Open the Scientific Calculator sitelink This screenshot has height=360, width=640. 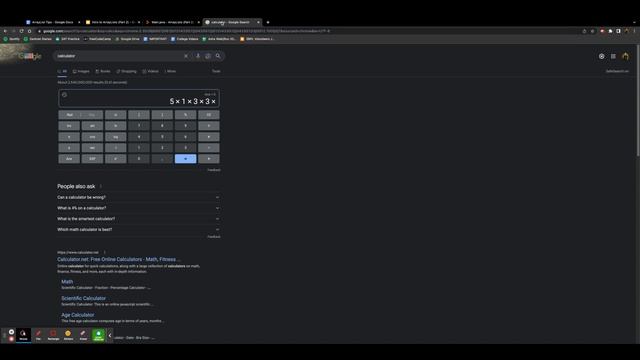pos(83,298)
